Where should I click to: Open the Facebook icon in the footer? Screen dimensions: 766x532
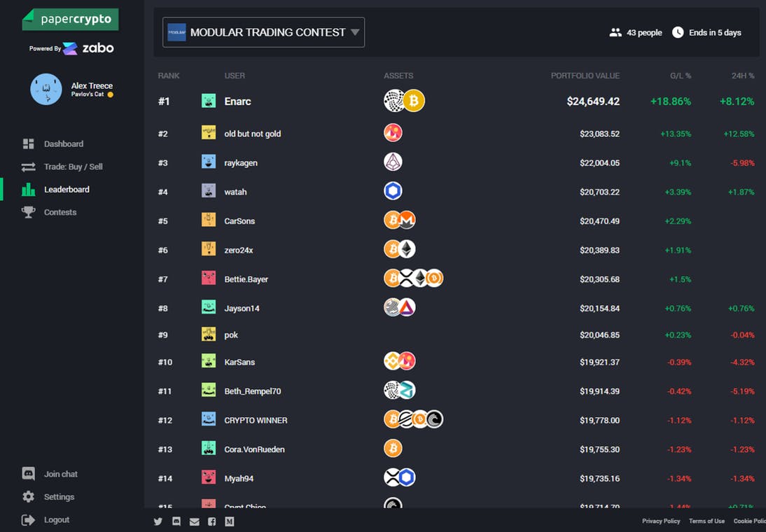[x=211, y=521]
